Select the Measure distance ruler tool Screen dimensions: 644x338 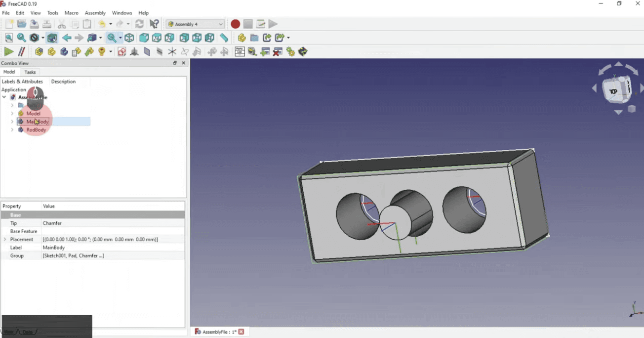coord(224,38)
